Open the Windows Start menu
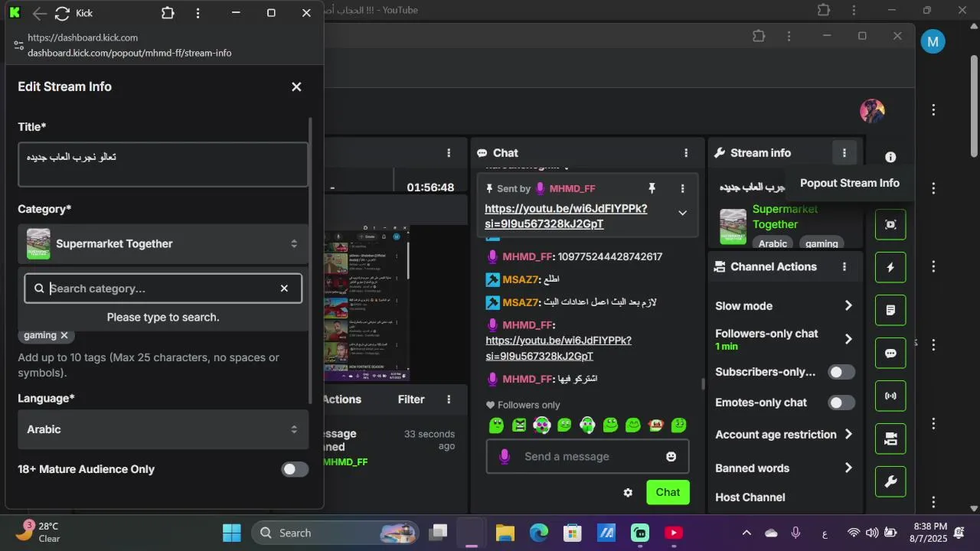 (x=231, y=533)
